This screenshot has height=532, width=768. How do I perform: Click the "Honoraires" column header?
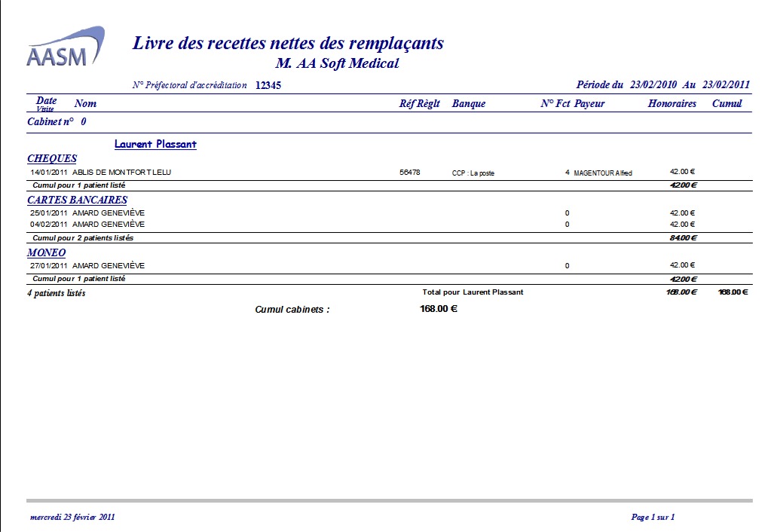(x=672, y=103)
